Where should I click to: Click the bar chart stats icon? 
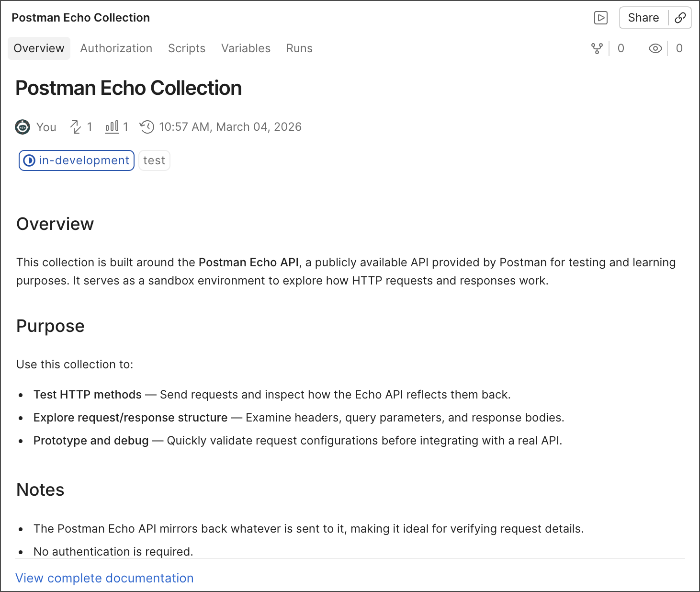(112, 127)
